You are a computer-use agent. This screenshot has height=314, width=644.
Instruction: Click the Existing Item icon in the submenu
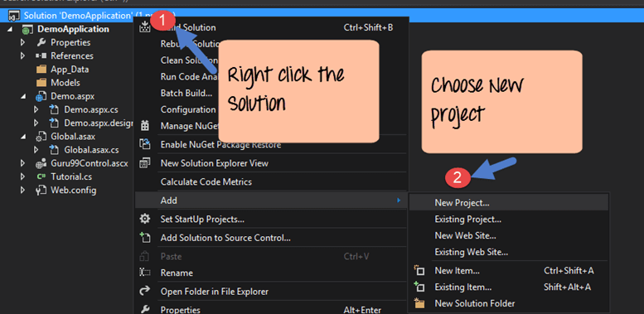(419, 287)
